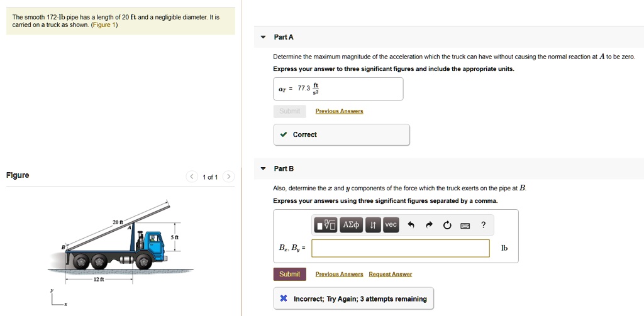Submit the Part B answer
Screen dimensions: 644x316
coord(289,274)
